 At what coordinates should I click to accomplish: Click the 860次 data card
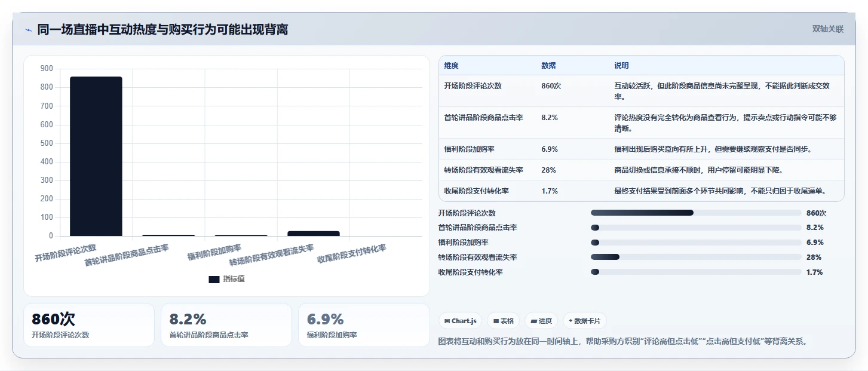point(89,325)
